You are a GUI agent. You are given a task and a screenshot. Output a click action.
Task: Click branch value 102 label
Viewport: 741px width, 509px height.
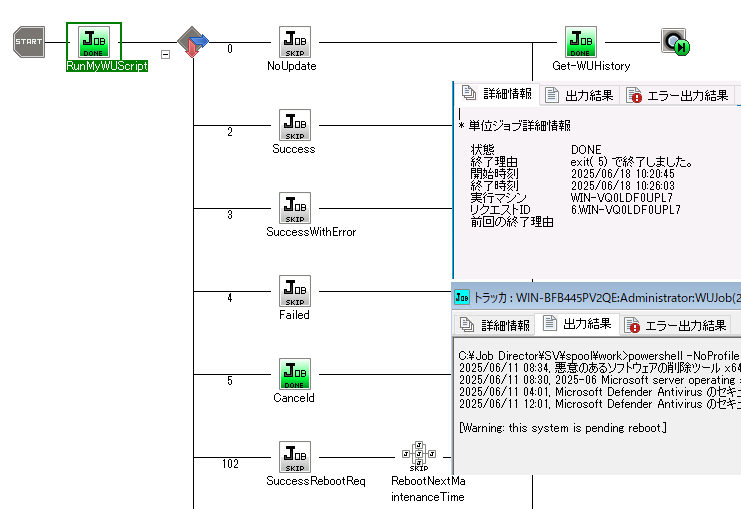(230, 464)
